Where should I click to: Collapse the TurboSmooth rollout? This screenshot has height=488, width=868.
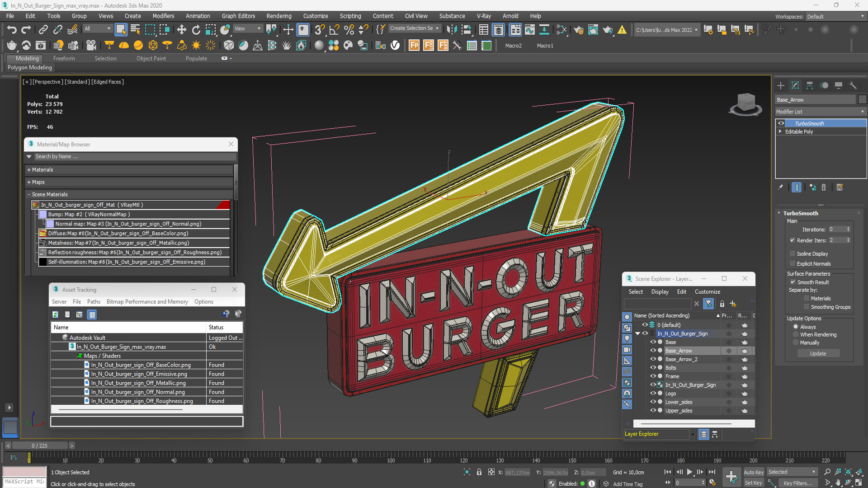point(779,213)
